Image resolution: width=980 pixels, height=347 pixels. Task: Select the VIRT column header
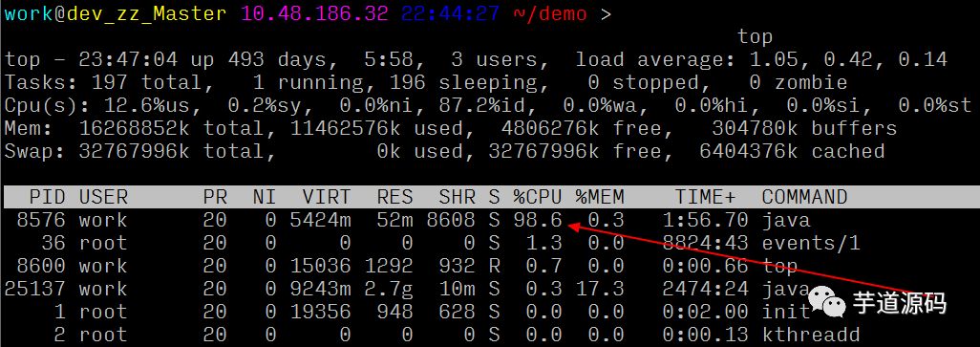click(327, 197)
